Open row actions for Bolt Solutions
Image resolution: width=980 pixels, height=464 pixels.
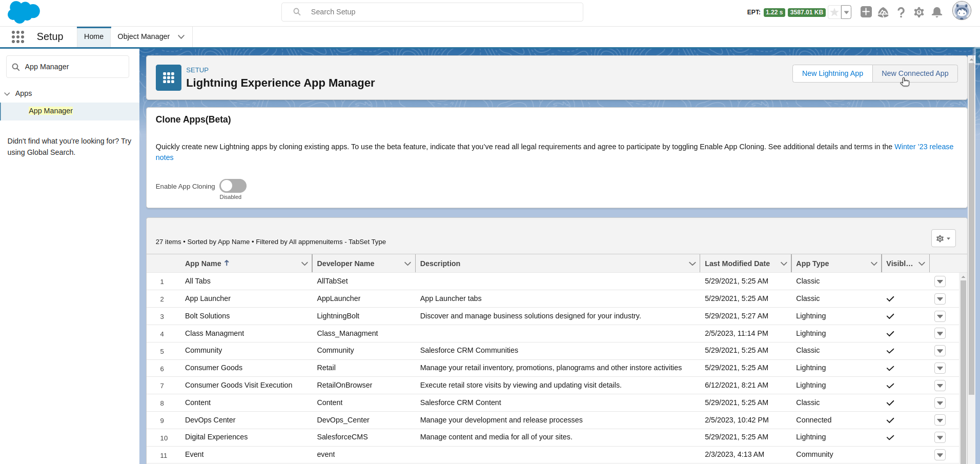940,316
